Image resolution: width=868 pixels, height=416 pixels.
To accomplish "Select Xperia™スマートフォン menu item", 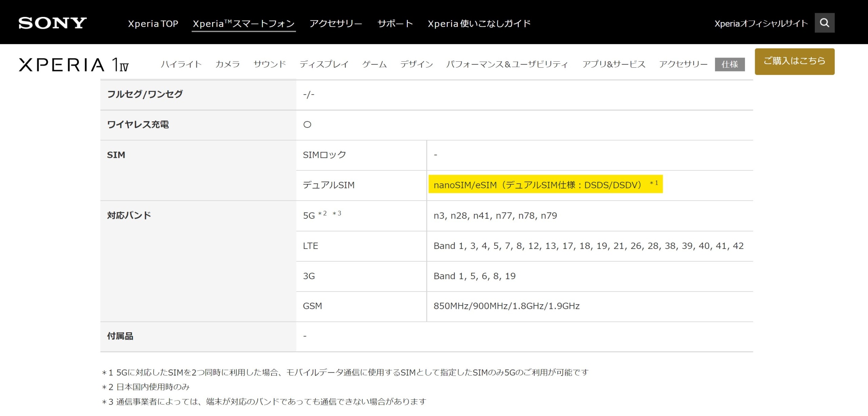I will pos(243,24).
